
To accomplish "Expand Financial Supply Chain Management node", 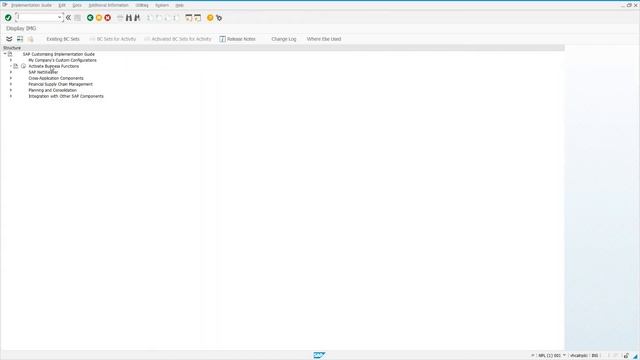I will click(11, 84).
